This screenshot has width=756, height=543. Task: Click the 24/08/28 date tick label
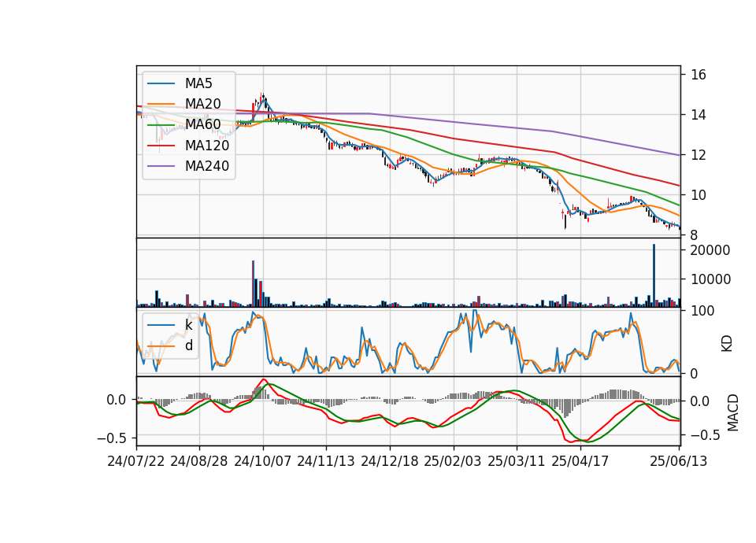pos(199,461)
